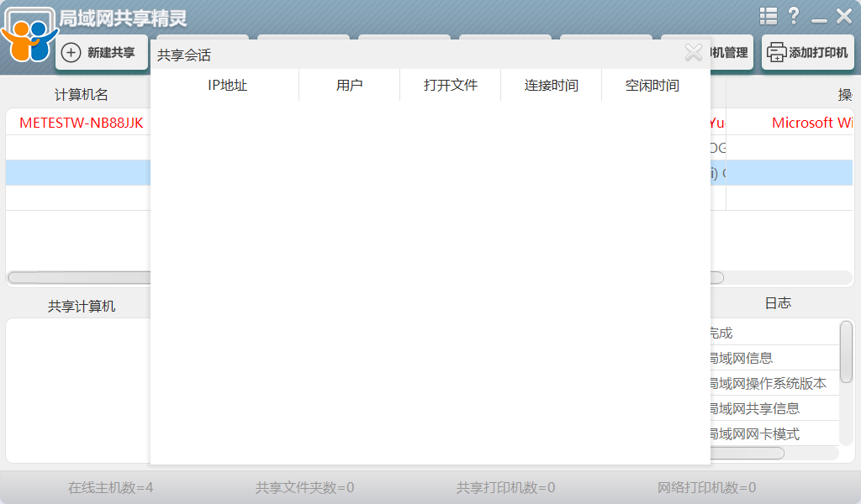Click the 用户 column header
This screenshot has height=504, width=861.
click(349, 85)
